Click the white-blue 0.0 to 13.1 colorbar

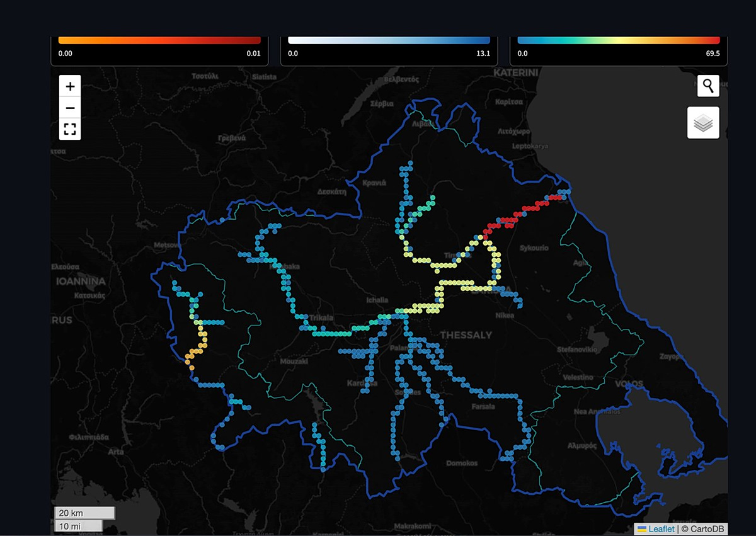click(389, 40)
